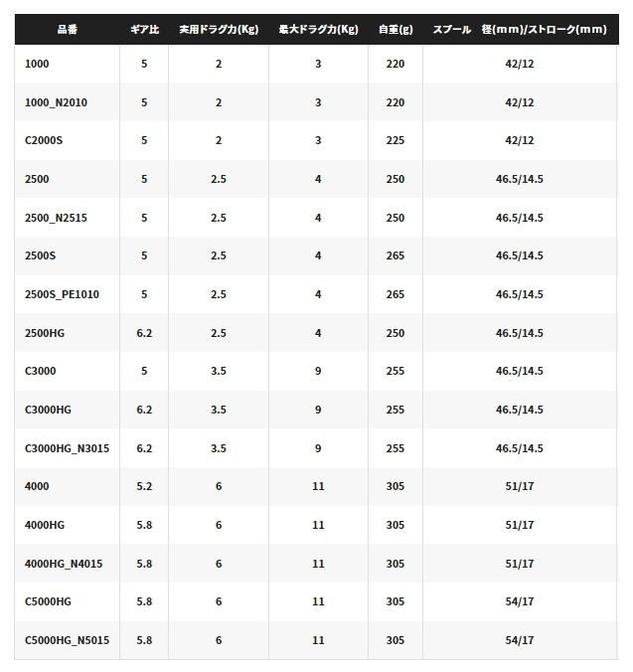Select the 1000_N2010 model row label
Image resolution: width=633 pixels, height=672 pixels.
(56, 102)
